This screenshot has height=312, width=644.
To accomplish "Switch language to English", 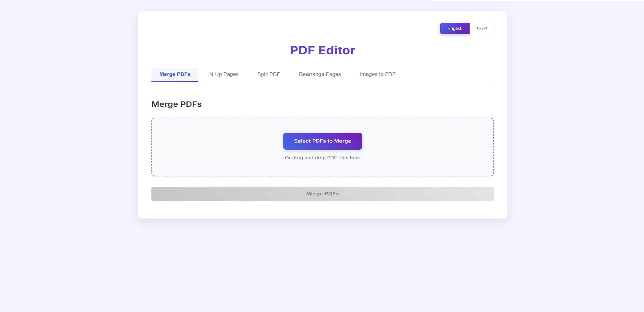I will coord(455,28).
